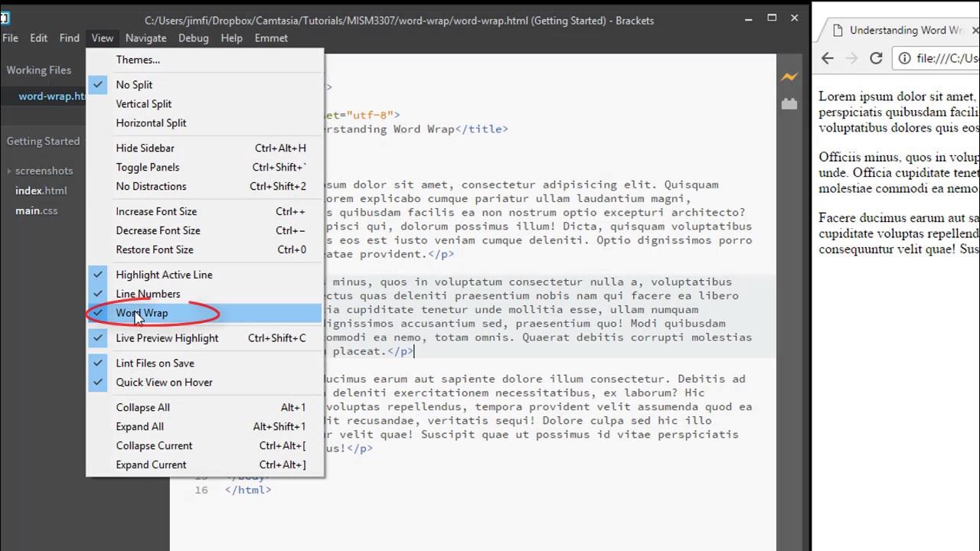Click Brackets window title bar

click(x=399, y=21)
